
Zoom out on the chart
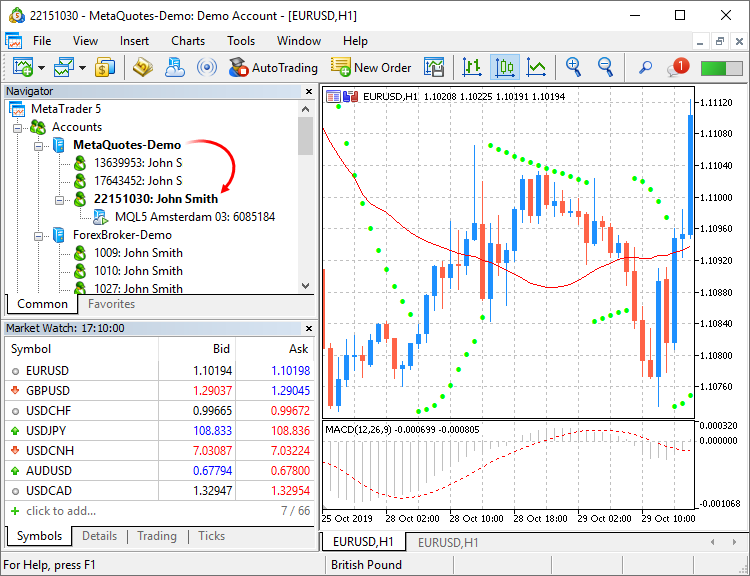605,68
